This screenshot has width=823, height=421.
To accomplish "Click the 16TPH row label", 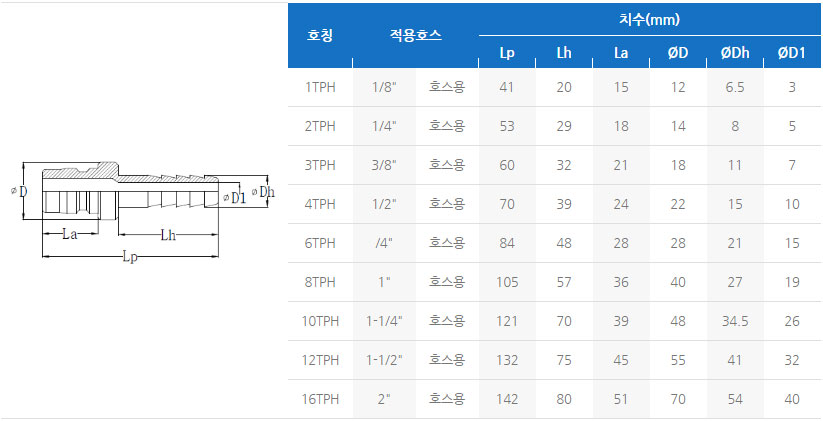I will (x=320, y=399).
